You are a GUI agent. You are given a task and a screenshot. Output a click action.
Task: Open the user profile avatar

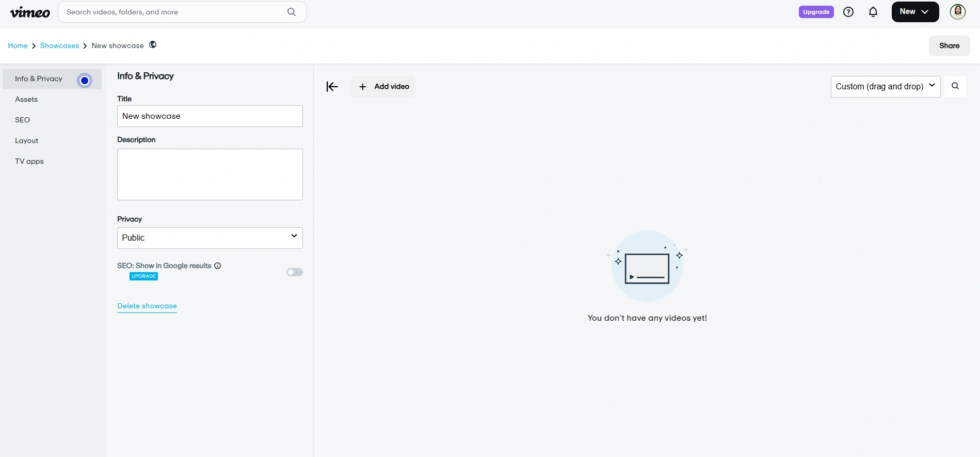[x=958, y=12]
